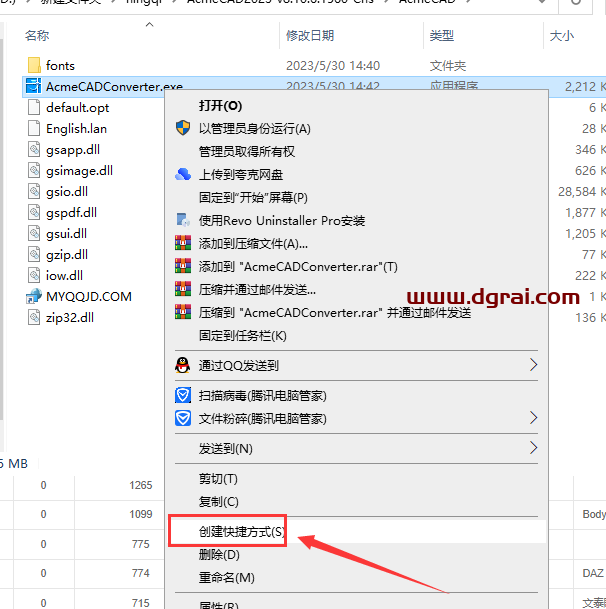The image size is (606, 609).
Task: Click the gsui.dll file icon
Action: point(34,233)
